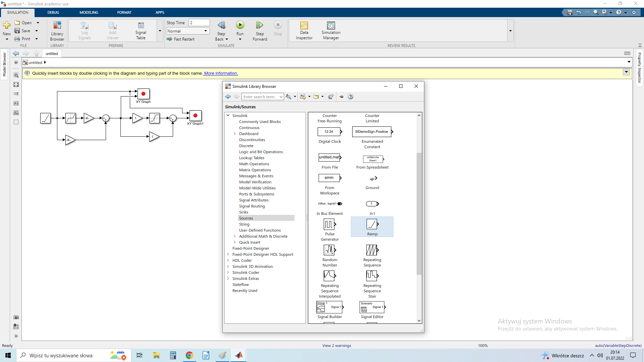Expand the Additional Math & Discrete node
The height and width of the screenshot is (362, 644).
point(235,236)
